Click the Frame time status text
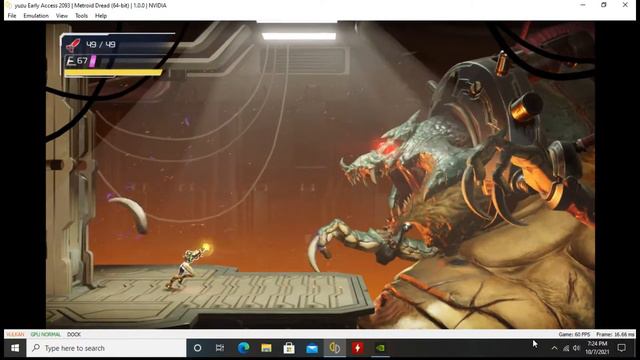The image size is (640, 360). click(615, 334)
